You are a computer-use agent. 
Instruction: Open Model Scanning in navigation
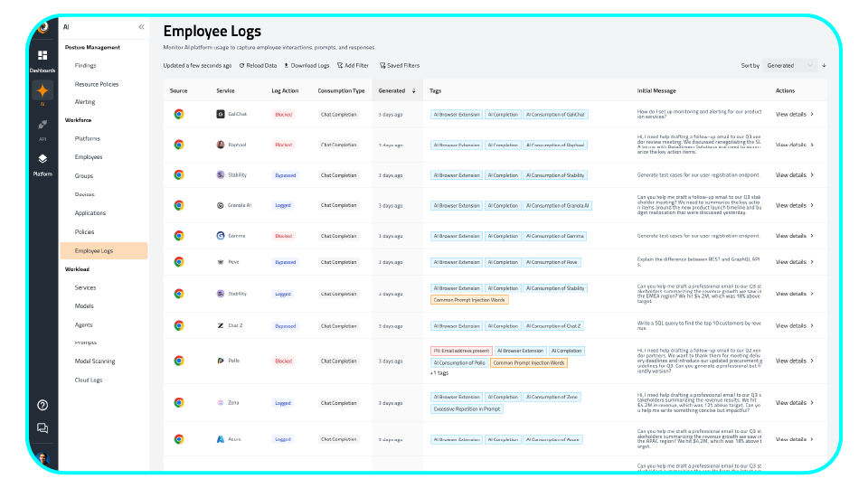(95, 361)
